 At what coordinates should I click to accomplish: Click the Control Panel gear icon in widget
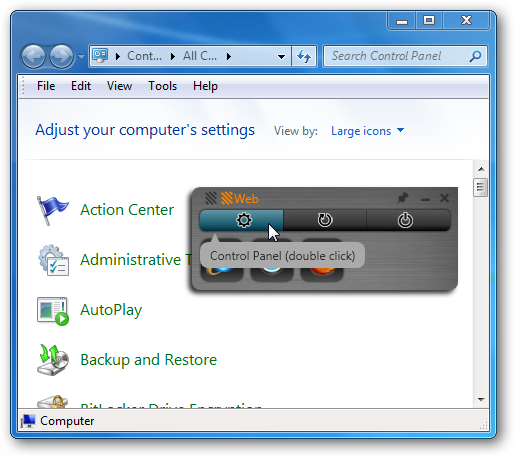(x=244, y=220)
